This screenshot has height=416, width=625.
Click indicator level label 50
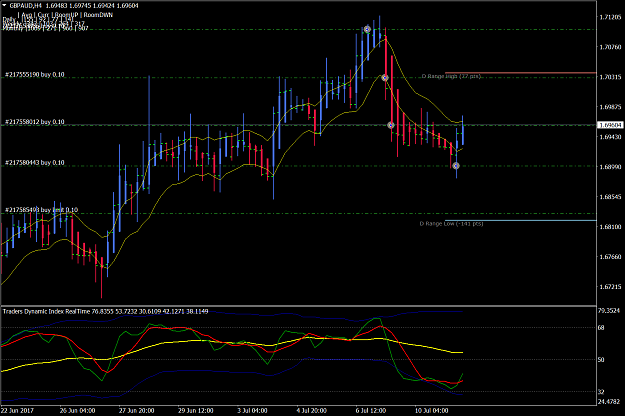(x=601, y=360)
